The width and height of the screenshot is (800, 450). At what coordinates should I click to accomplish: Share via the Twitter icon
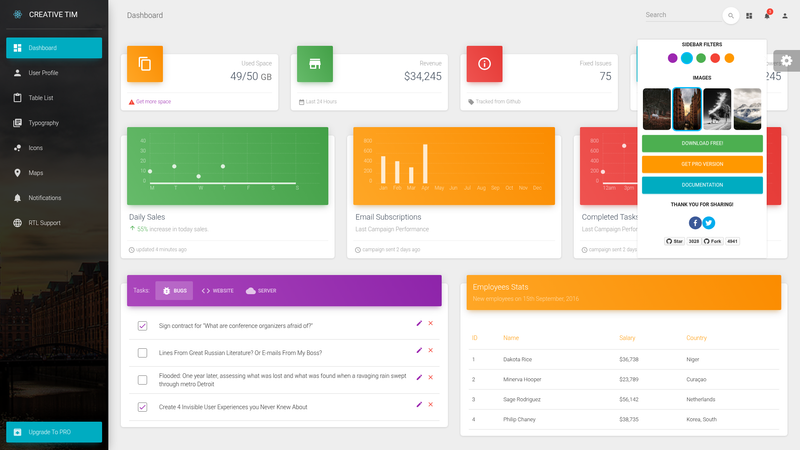(709, 223)
